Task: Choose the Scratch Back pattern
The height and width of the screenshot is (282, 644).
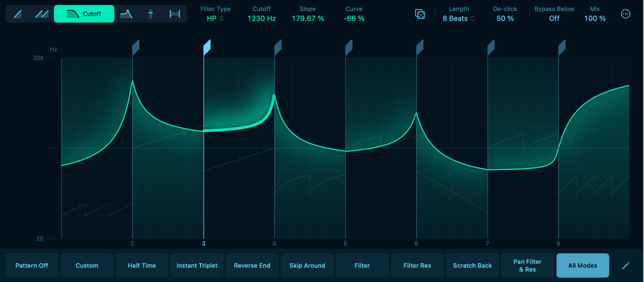Action: pos(472,265)
